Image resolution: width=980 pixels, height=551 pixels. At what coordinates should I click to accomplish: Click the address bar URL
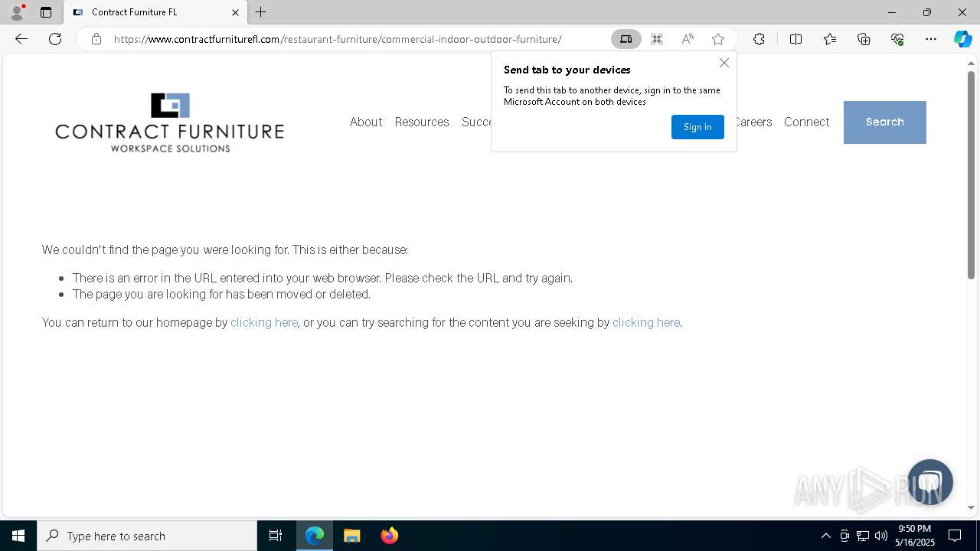338,39
